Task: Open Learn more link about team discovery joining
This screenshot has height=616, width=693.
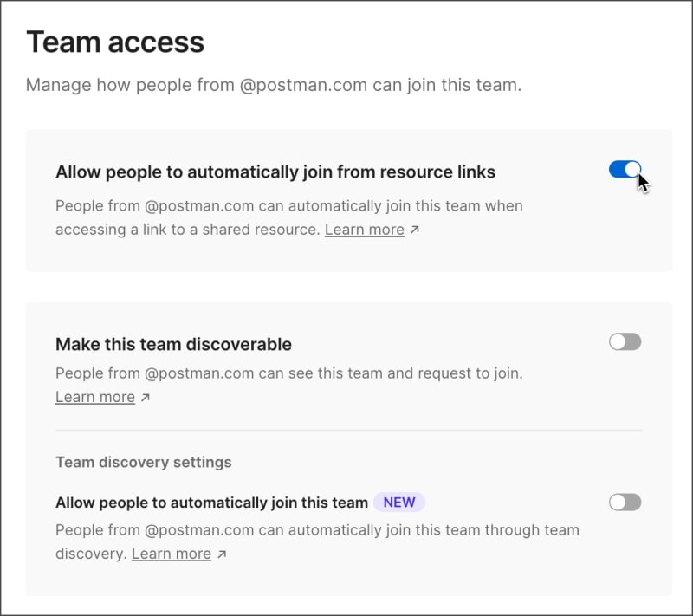Action: (172, 554)
